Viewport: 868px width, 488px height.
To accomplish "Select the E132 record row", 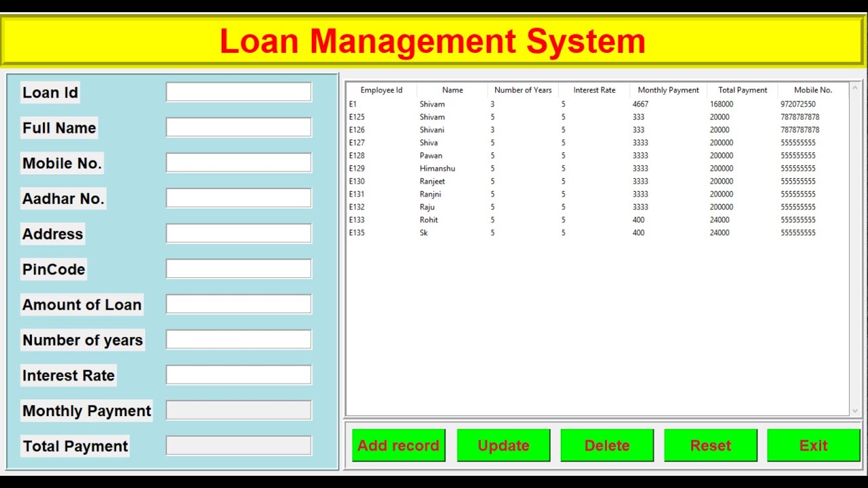I will tap(597, 207).
